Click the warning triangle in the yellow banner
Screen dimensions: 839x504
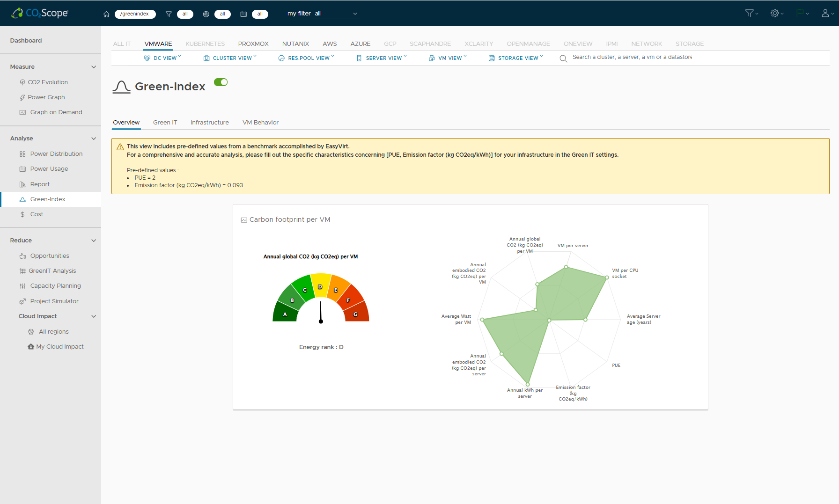click(x=120, y=147)
